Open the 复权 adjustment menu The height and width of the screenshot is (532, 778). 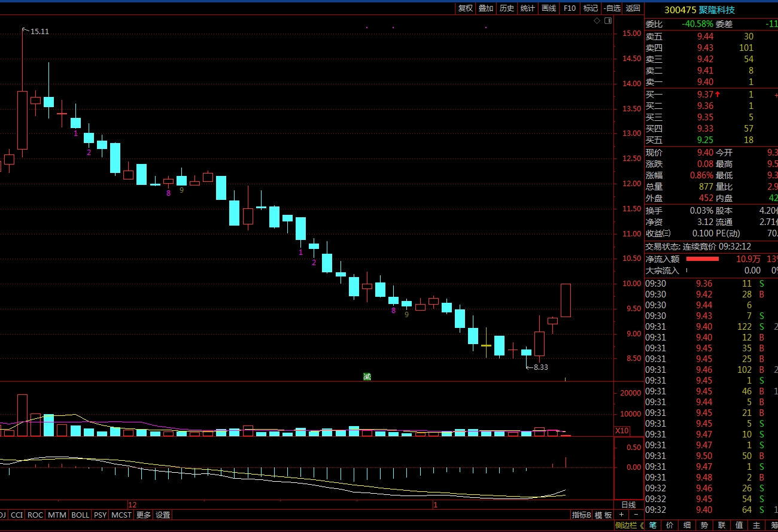(465, 8)
